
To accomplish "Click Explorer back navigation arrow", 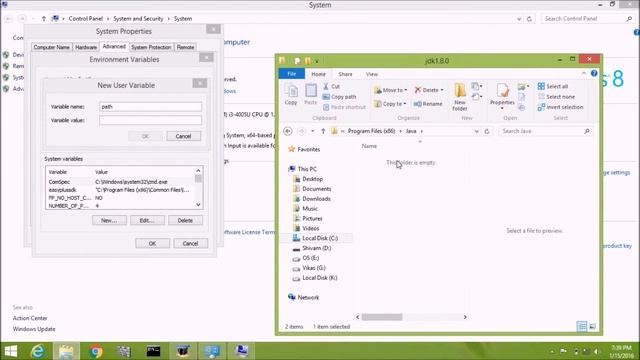I will pos(288,131).
